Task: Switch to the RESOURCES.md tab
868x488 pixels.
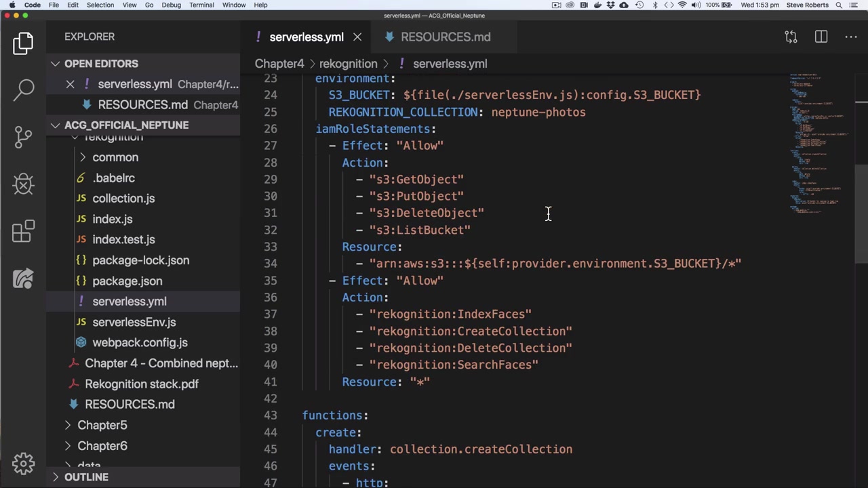Action: pos(445,37)
